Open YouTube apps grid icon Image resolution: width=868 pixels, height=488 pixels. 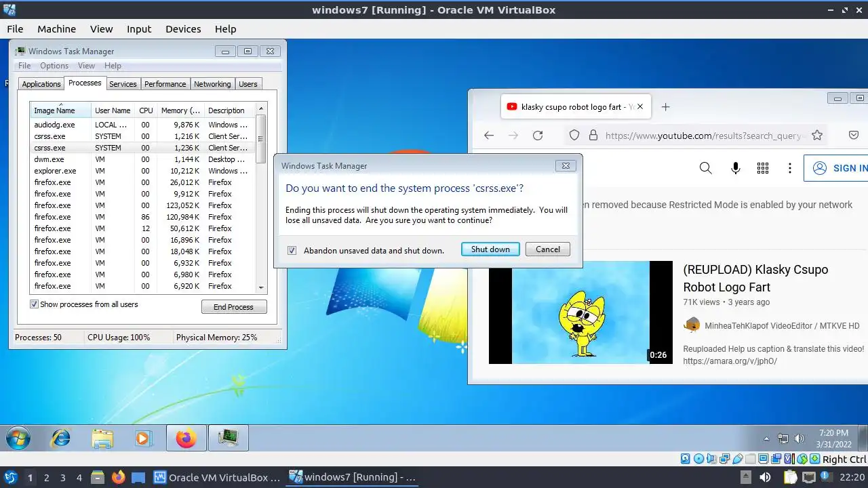[x=763, y=168]
